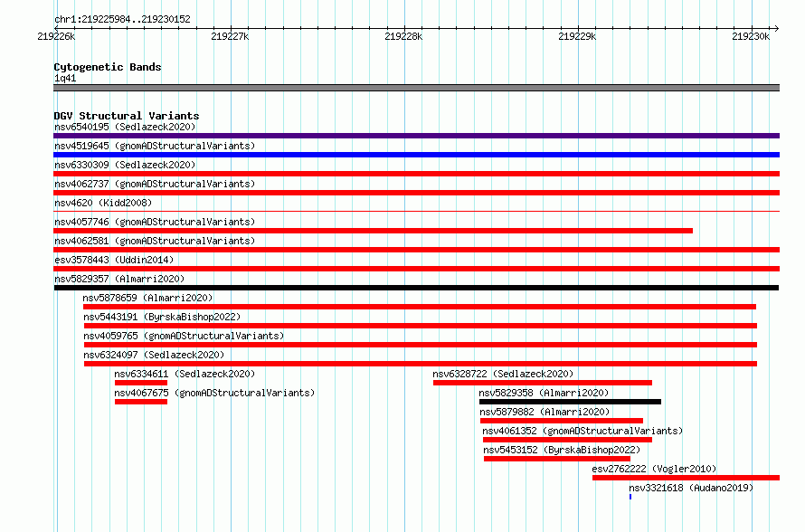Click the nsv5829357 (Almarri2020) label

point(119,279)
